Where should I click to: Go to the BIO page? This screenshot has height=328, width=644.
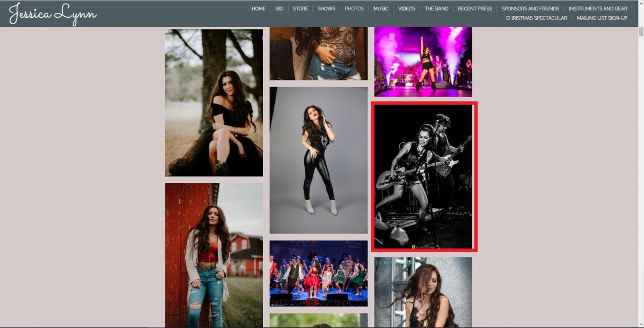point(279,9)
